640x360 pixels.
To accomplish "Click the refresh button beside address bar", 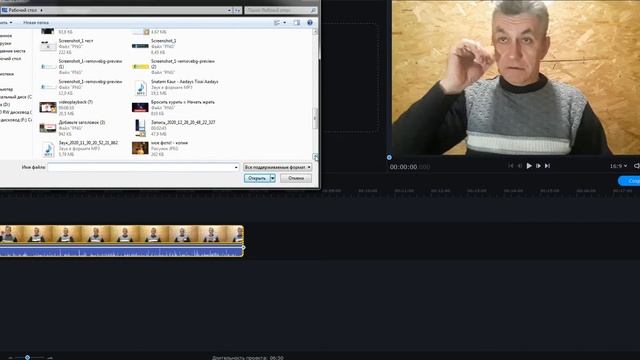I will point(237,10).
